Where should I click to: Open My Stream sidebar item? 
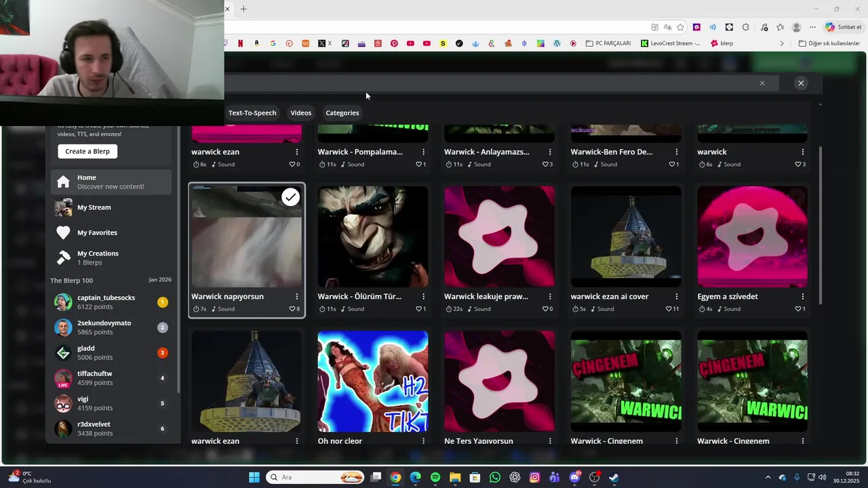click(x=111, y=207)
